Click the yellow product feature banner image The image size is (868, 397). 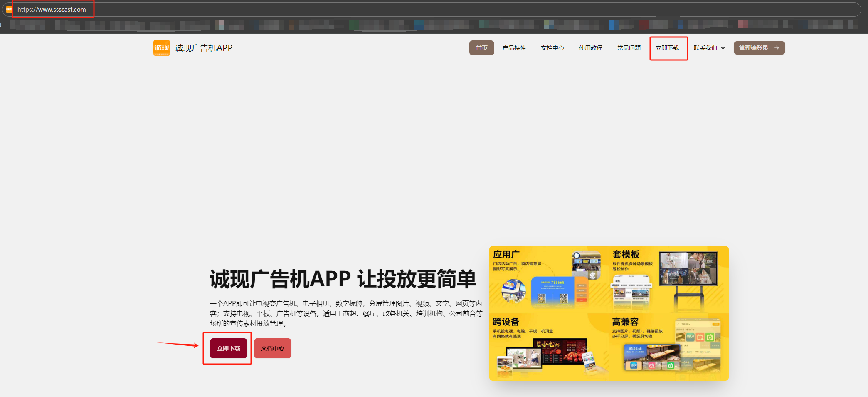(609, 313)
